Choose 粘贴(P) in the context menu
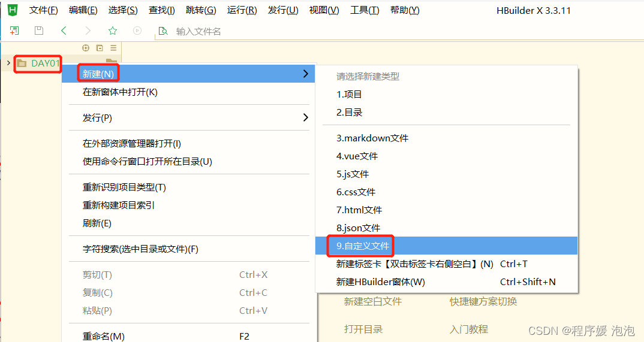The image size is (644, 342). point(188,311)
